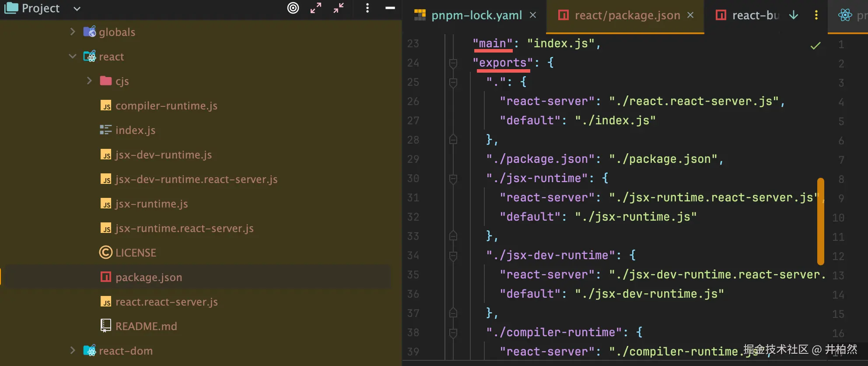Screen dimensions: 868x366
Task: Click the Select Opened File target icon
Action: point(293,8)
